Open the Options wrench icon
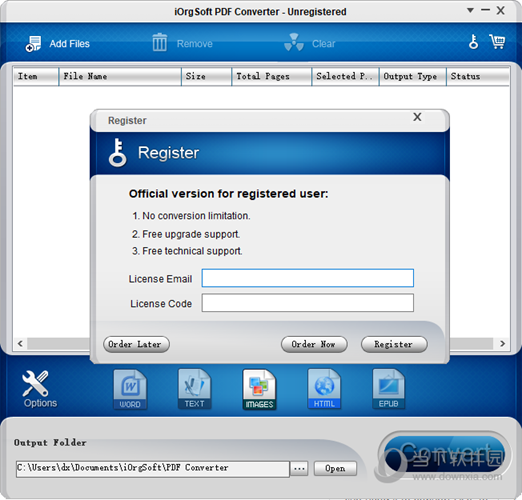522x500 pixels. click(x=36, y=383)
